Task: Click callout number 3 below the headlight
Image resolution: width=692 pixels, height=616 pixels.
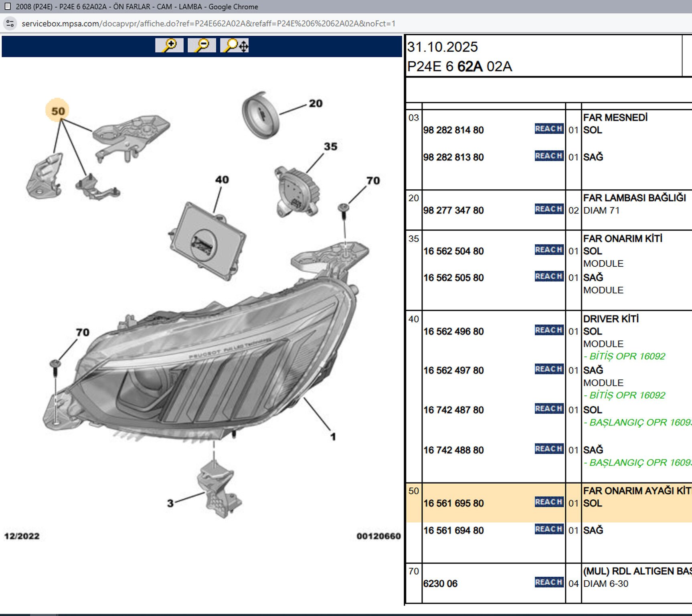Action: [170, 503]
